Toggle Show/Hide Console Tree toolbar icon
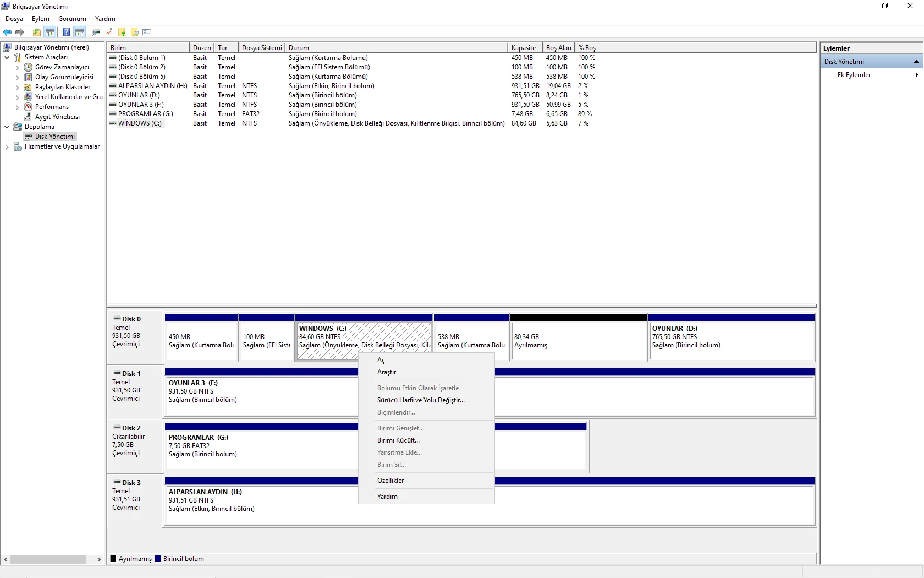Image resolution: width=924 pixels, height=578 pixels. (x=50, y=32)
